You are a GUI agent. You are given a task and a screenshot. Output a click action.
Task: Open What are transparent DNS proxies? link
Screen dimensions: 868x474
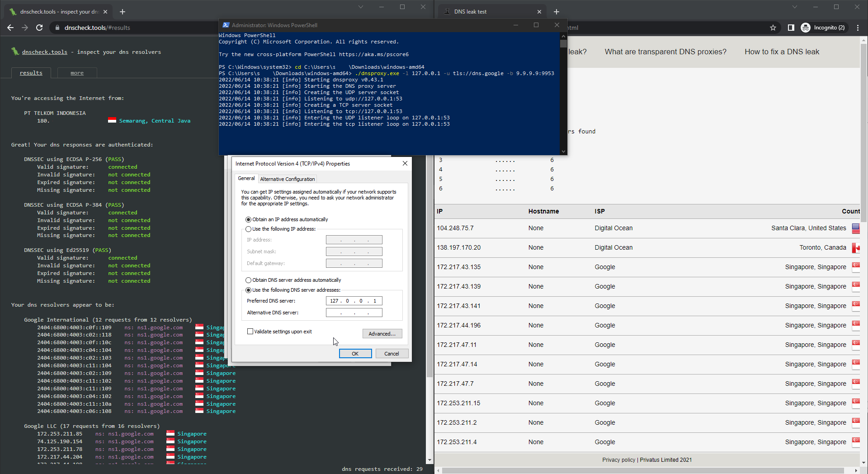click(x=665, y=52)
